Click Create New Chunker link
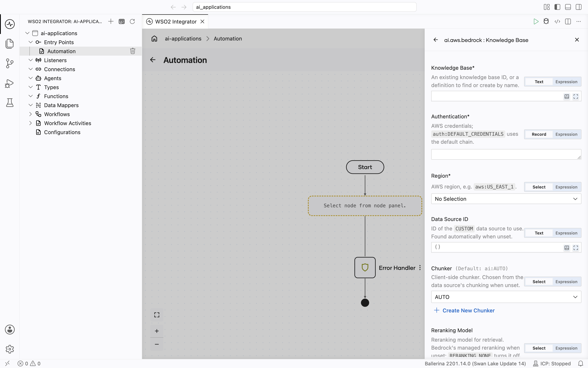This screenshot has width=588, height=368. point(464,311)
